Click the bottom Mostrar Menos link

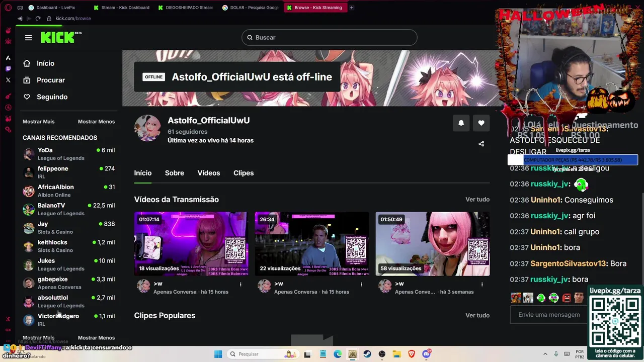coord(96,338)
